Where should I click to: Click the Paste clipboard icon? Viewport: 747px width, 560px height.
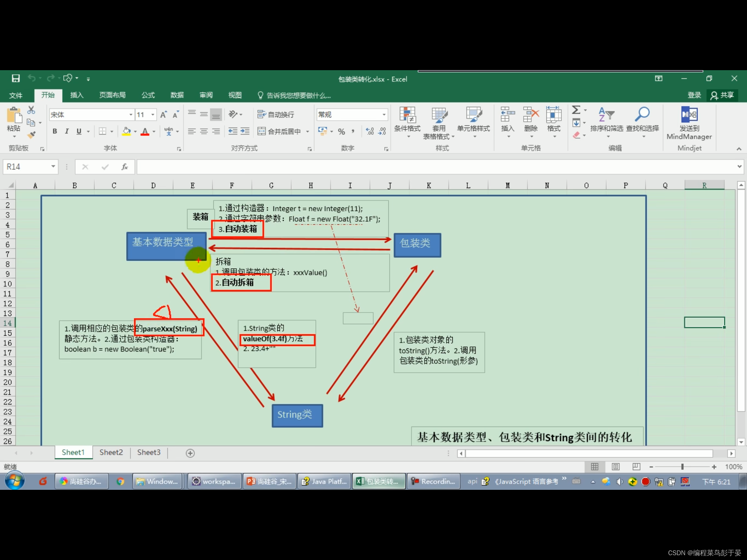click(x=14, y=116)
